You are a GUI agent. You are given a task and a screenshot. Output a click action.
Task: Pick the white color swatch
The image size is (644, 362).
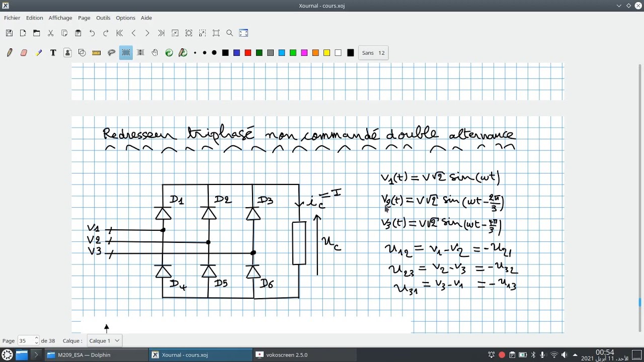(338, 53)
